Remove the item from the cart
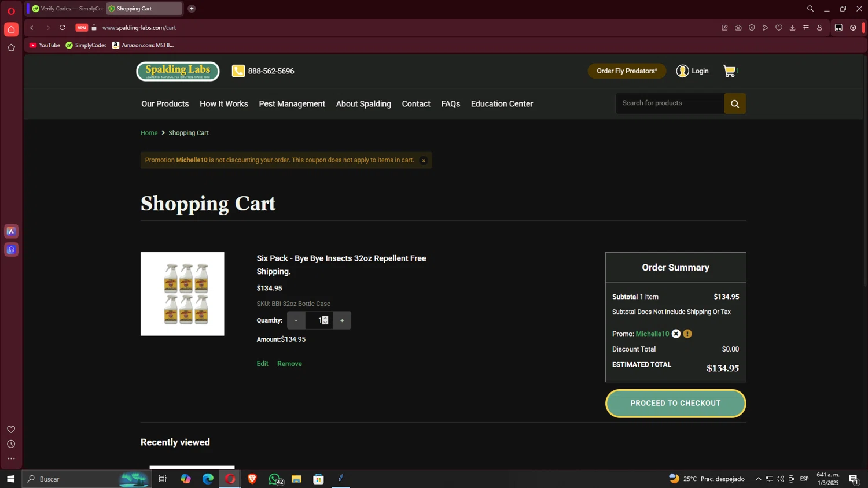This screenshot has width=868, height=488. point(289,364)
